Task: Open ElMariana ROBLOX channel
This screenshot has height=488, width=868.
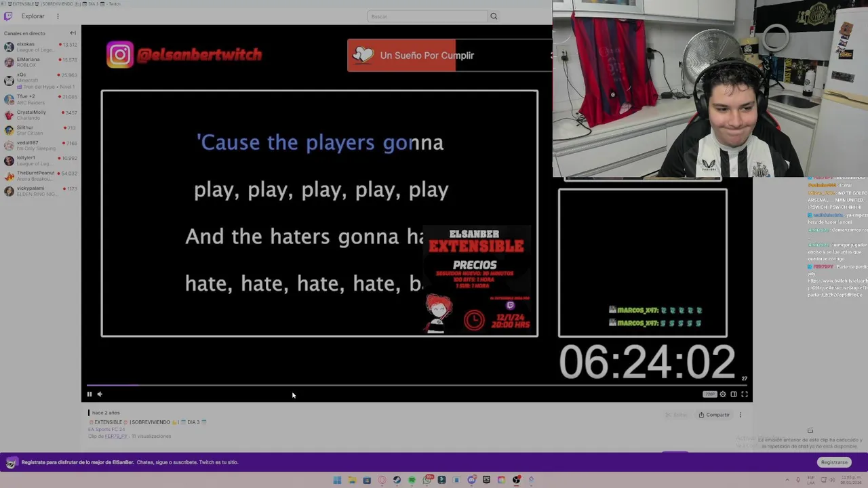Action: [40, 62]
